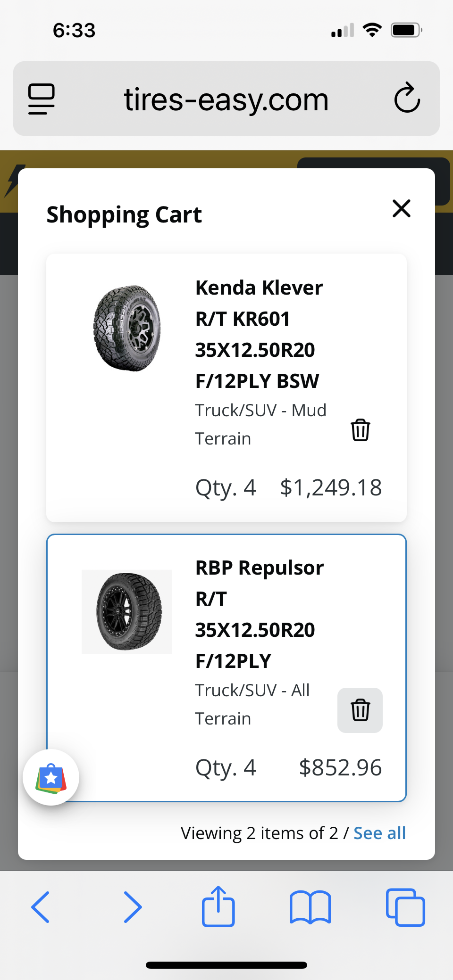Tap the Kenda Klever tire thumbnail

point(127,329)
